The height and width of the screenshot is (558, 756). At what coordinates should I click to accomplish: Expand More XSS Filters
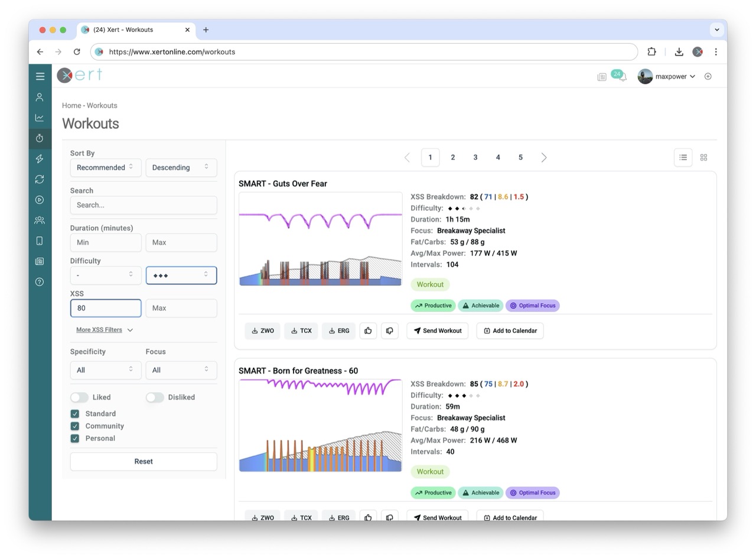click(x=104, y=330)
